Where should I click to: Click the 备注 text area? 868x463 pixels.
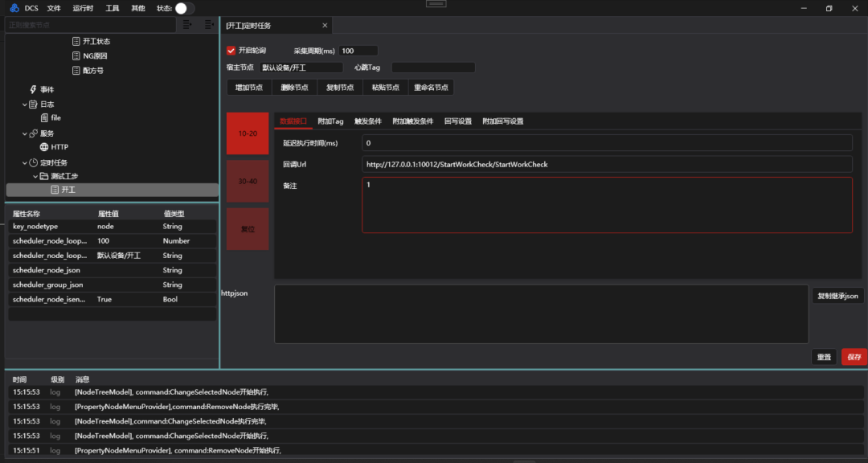608,205
